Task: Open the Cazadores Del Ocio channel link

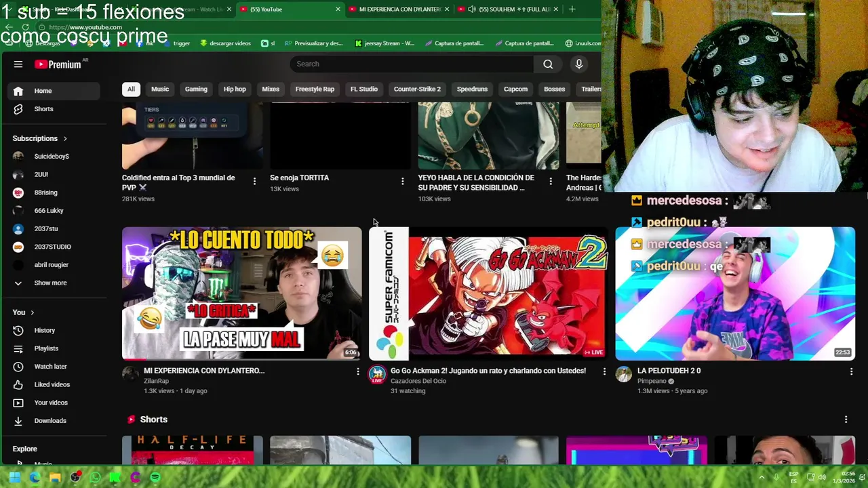Action: point(418,381)
